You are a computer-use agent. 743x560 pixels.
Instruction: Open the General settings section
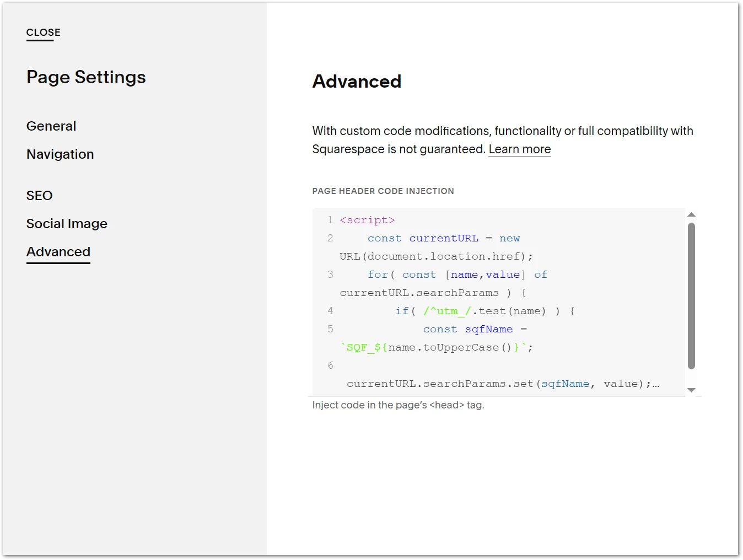[x=51, y=126]
